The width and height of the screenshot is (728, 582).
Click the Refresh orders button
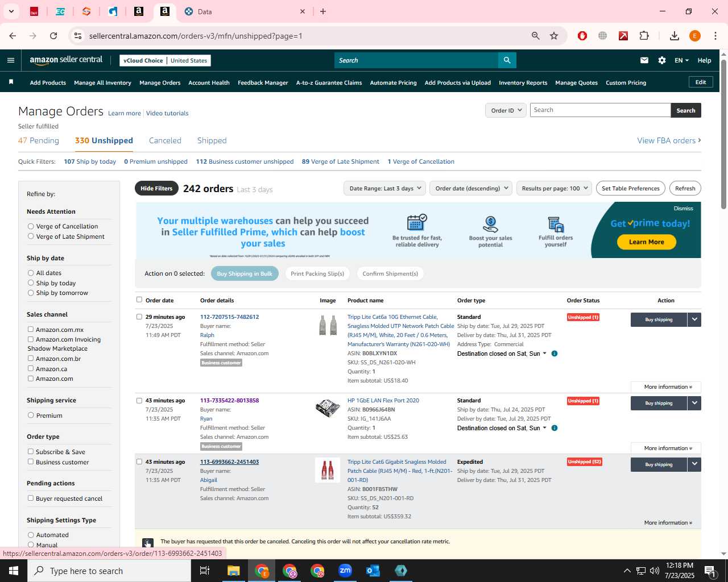(x=685, y=188)
